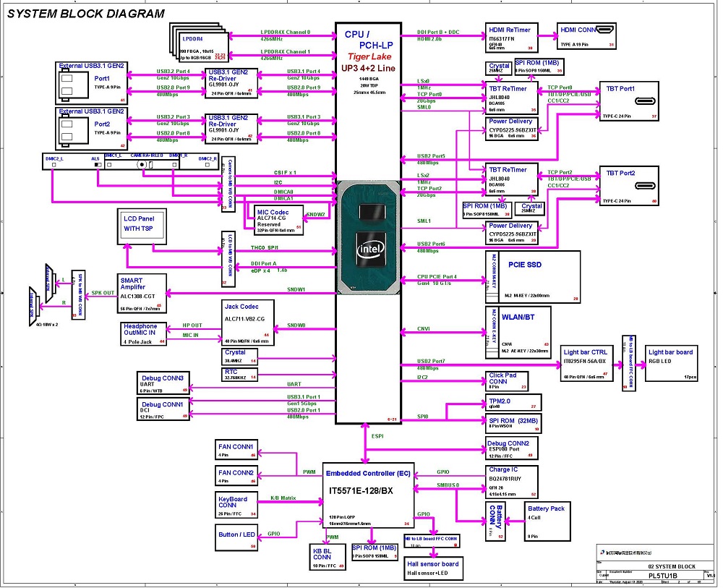This screenshot has width=723, height=588.
Task: Click the 'MIC Codec' label
Action: tap(273, 212)
